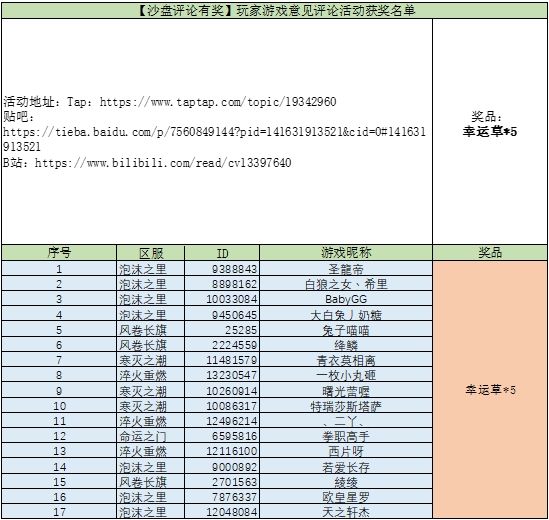Screen dimensions: 549x520
Task: Click the ID column header
Action: [x=222, y=253]
